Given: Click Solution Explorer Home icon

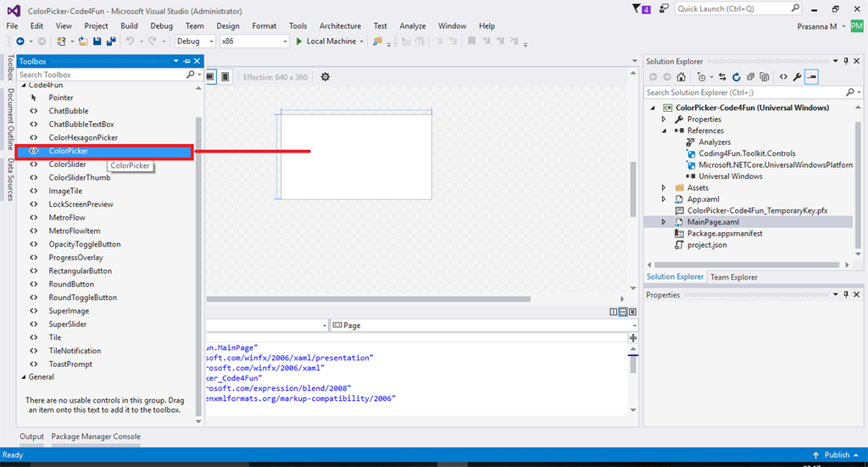Looking at the screenshot, I should pyautogui.click(x=682, y=77).
